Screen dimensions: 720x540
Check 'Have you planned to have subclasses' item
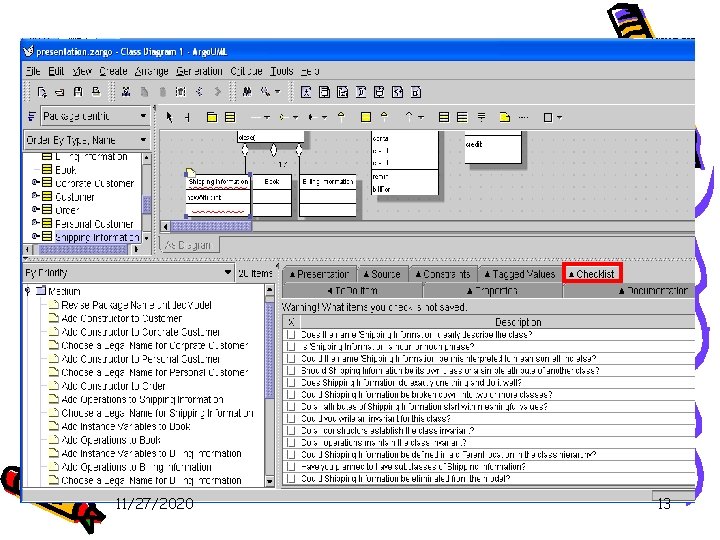[291, 466]
